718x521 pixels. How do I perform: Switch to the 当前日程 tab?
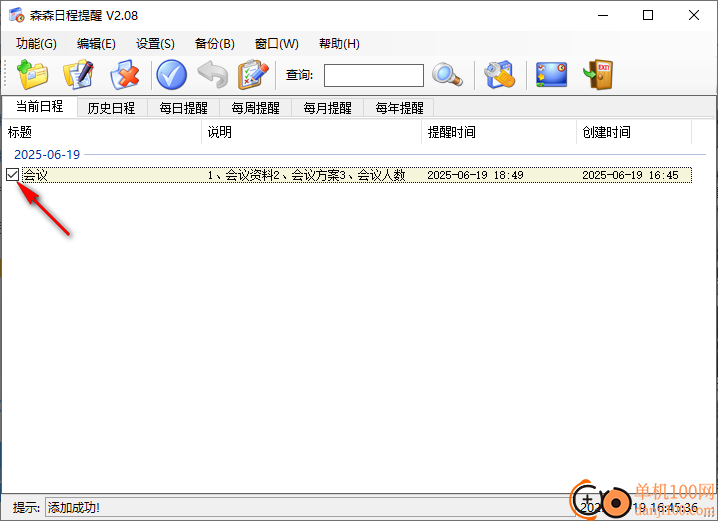point(40,107)
